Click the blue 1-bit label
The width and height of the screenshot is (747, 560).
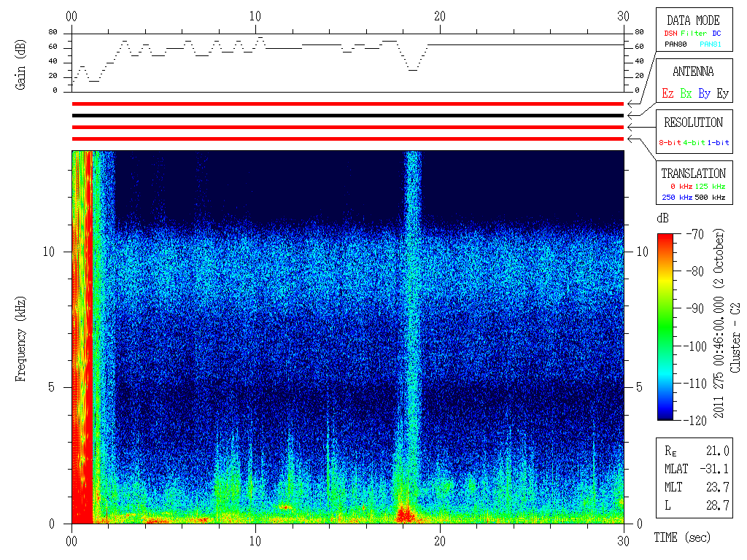pyautogui.click(x=718, y=142)
